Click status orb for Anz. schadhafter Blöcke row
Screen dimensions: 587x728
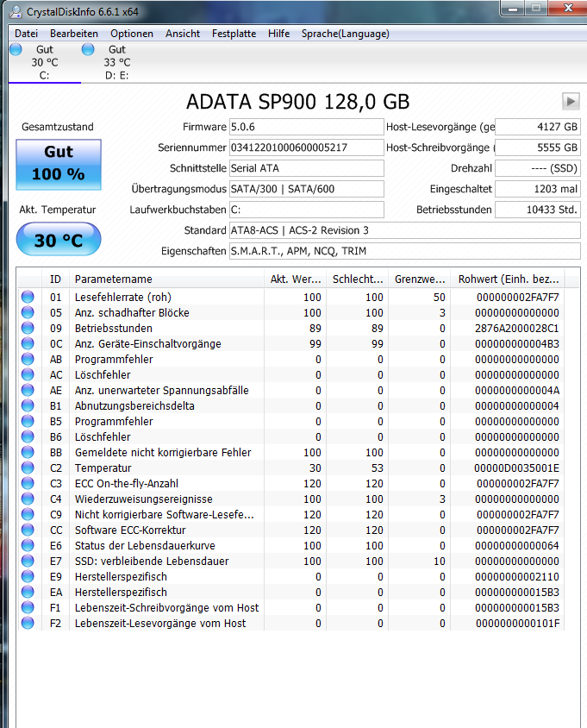point(28,312)
